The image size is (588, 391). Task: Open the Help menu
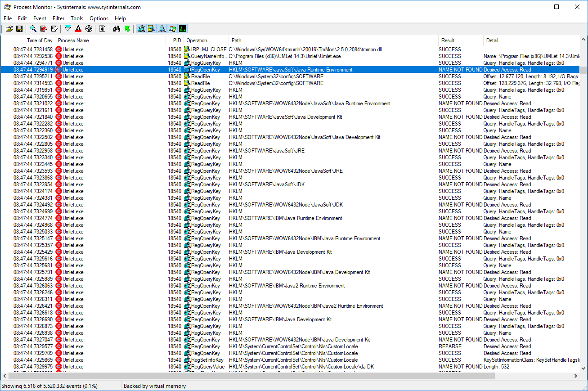[x=120, y=18]
